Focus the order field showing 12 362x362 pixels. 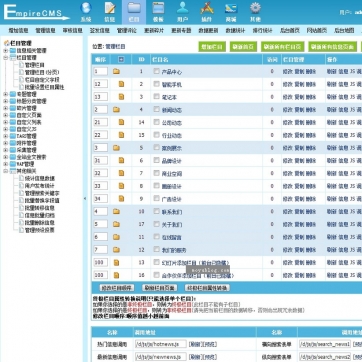point(101,84)
